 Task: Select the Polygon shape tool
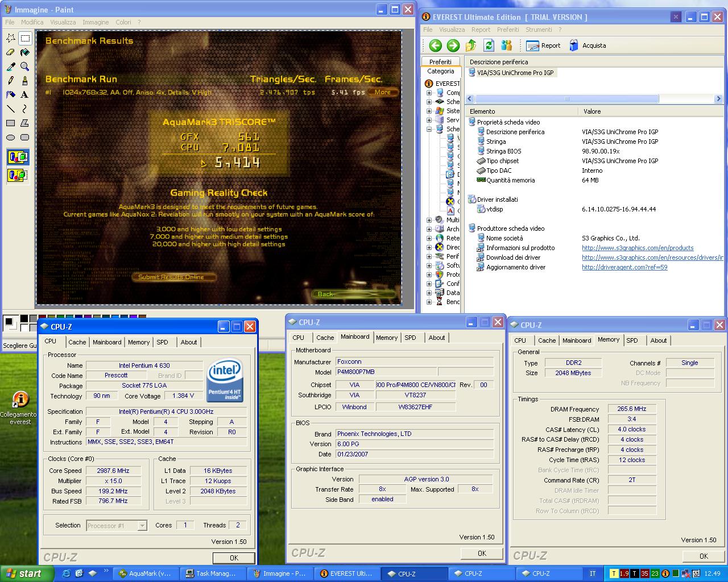coord(24,123)
